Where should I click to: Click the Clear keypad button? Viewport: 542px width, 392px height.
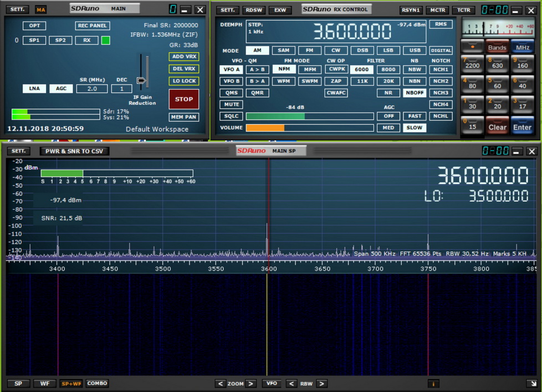(498, 125)
